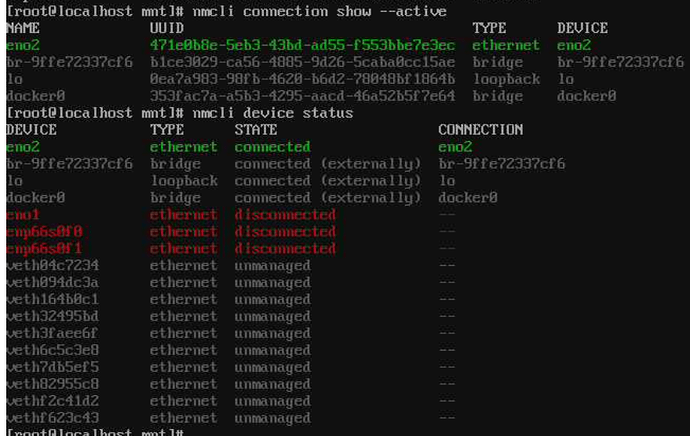The height and width of the screenshot is (436, 690).
Task: Select the STATE column header
Action: 256,130
